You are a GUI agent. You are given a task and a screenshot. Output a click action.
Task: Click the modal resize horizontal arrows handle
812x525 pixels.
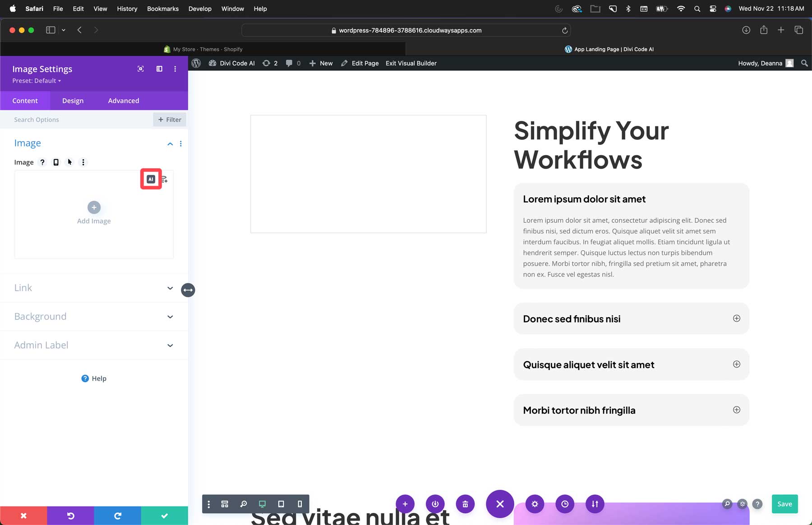click(188, 290)
